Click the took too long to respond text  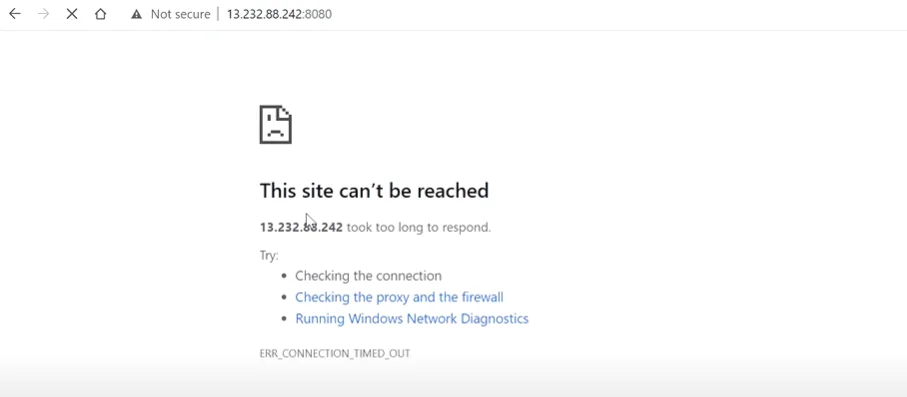click(x=419, y=227)
